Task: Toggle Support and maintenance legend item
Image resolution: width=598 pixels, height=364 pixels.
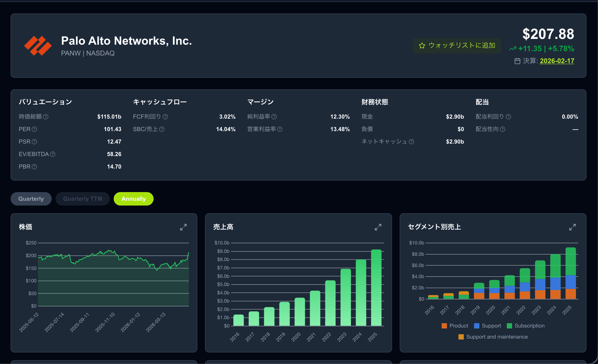Action: point(493,337)
